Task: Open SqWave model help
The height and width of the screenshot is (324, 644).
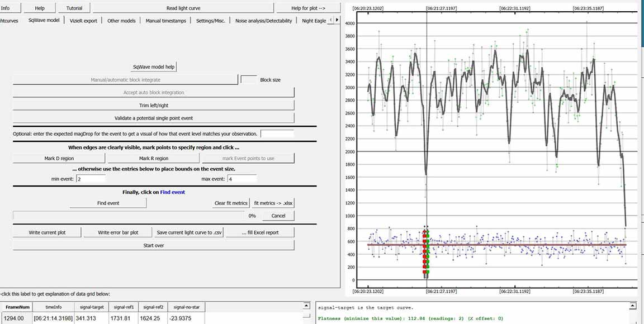Action: tap(153, 66)
